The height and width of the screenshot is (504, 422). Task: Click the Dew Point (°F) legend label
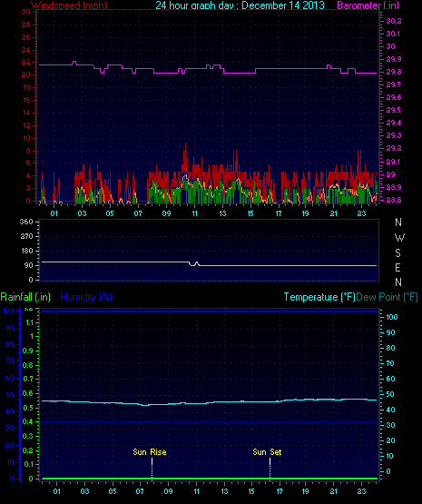click(387, 297)
